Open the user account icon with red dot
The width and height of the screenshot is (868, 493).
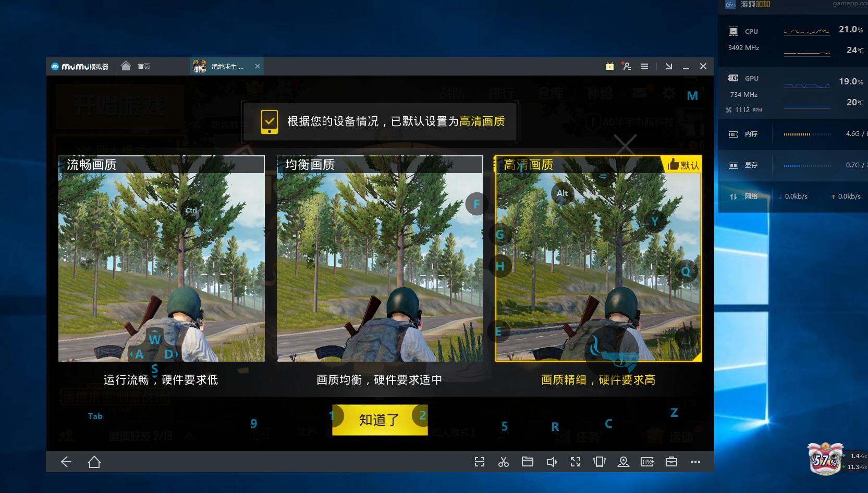627,66
